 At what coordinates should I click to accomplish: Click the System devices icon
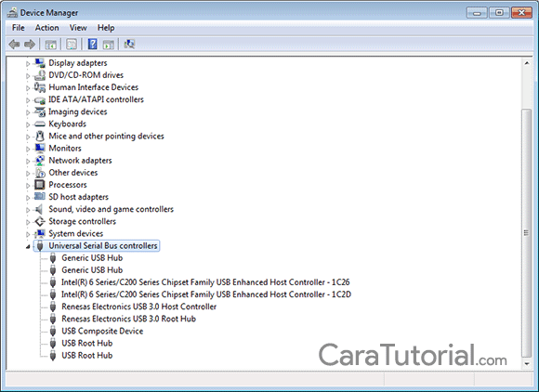[40, 233]
